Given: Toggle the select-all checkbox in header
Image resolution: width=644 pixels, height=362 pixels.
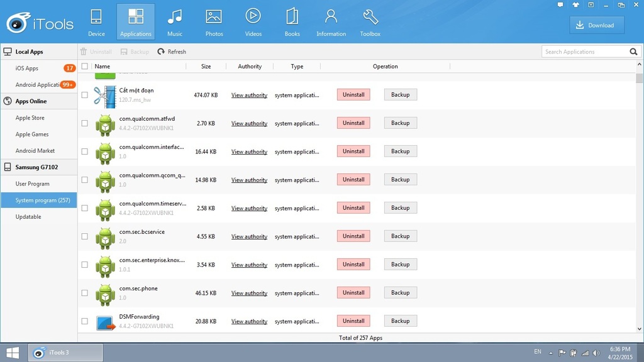Looking at the screenshot, I should click(85, 66).
